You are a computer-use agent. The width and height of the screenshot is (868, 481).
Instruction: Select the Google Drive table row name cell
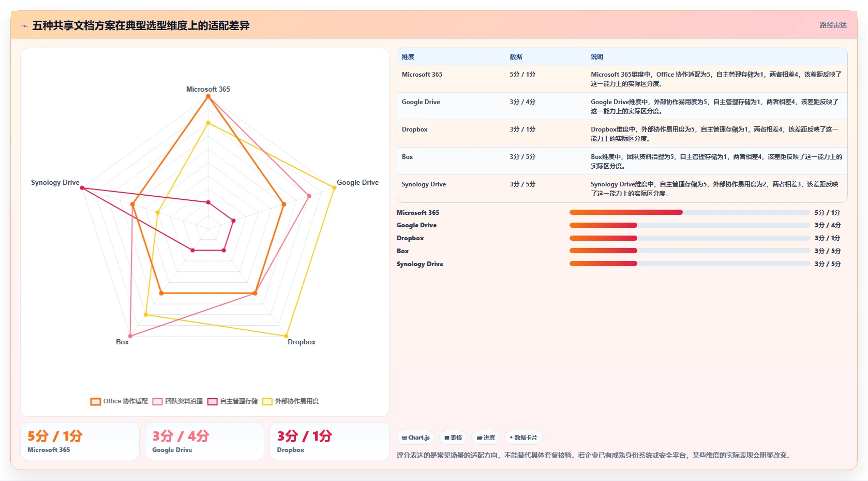click(421, 102)
